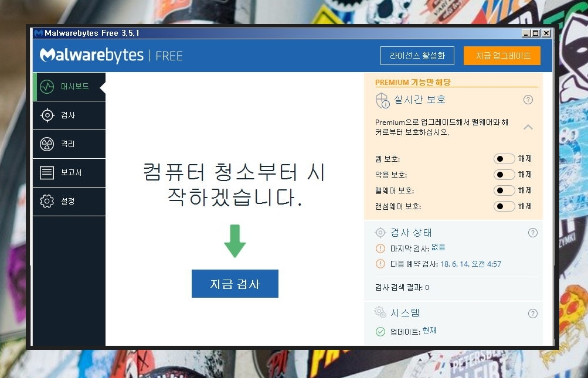Click the system gears icon

click(380, 312)
